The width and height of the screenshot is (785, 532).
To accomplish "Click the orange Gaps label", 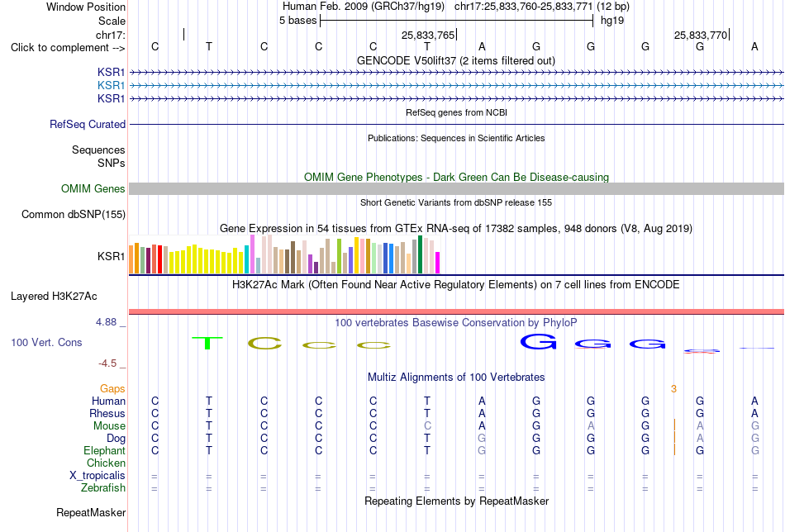I will (x=112, y=389).
